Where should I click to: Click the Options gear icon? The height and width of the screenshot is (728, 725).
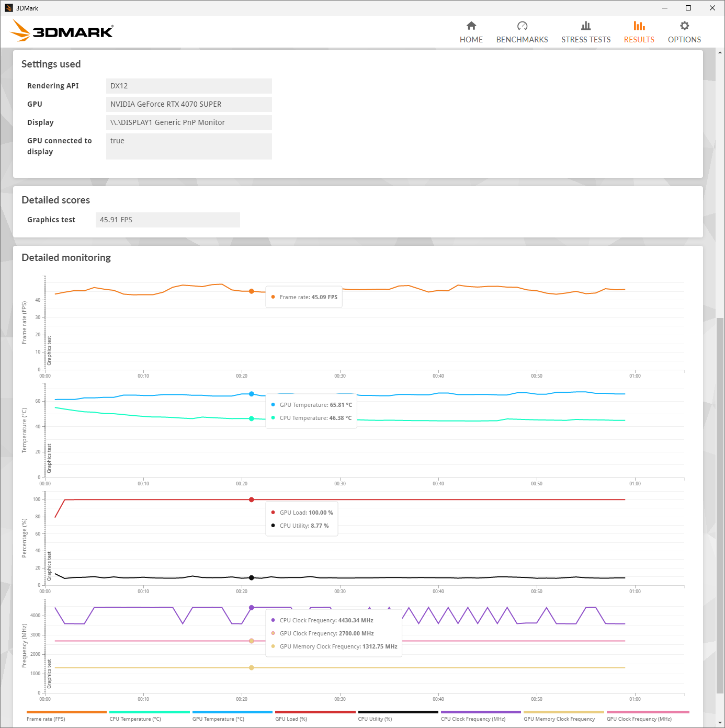(684, 26)
